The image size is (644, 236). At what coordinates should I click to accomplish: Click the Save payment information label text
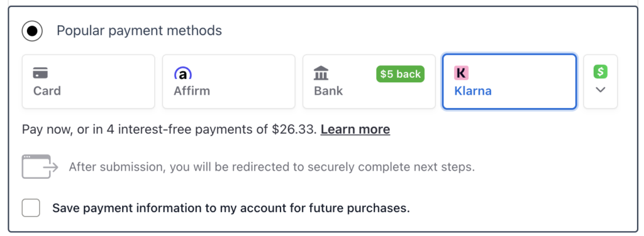coord(231,208)
